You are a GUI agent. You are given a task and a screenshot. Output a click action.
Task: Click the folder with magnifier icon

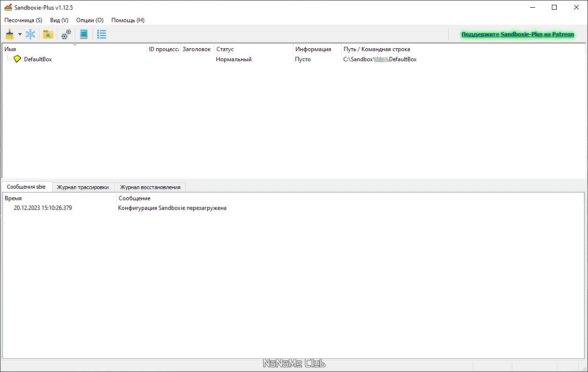pyautogui.click(x=48, y=34)
